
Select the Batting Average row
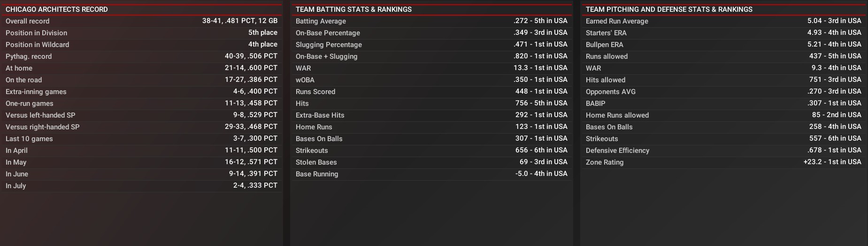431,21
